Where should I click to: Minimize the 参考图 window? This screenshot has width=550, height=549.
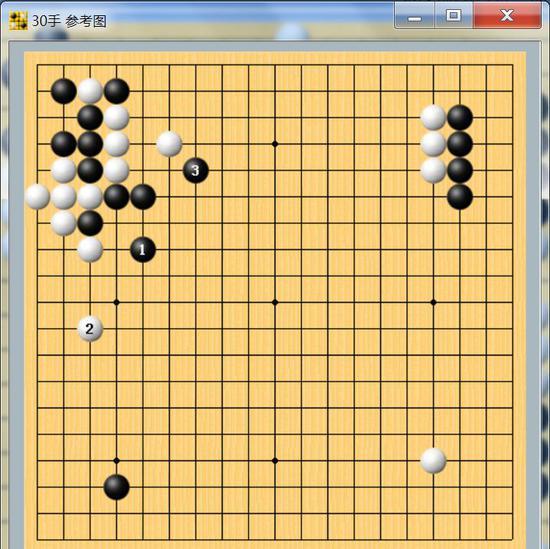(x=415, y=15)
